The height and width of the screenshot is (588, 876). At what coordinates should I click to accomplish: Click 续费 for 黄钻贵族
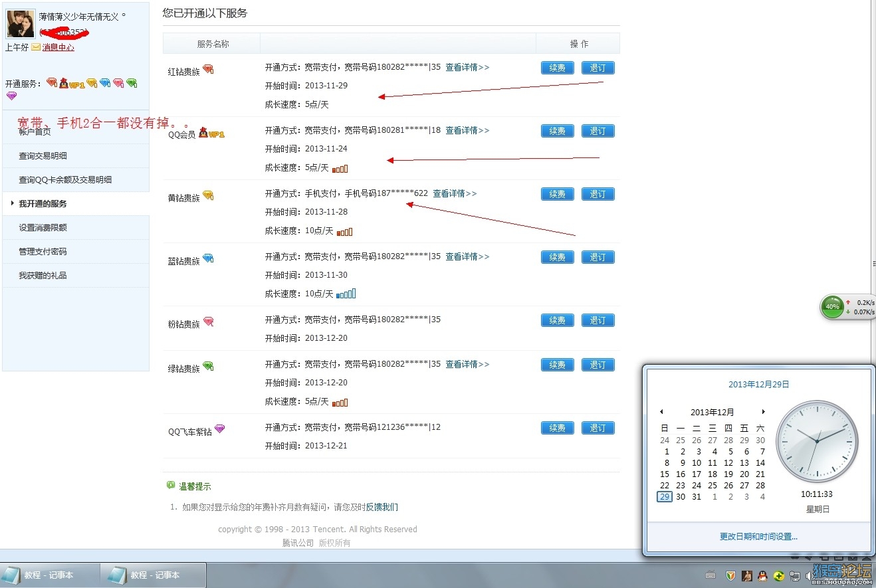click(558, 194)
